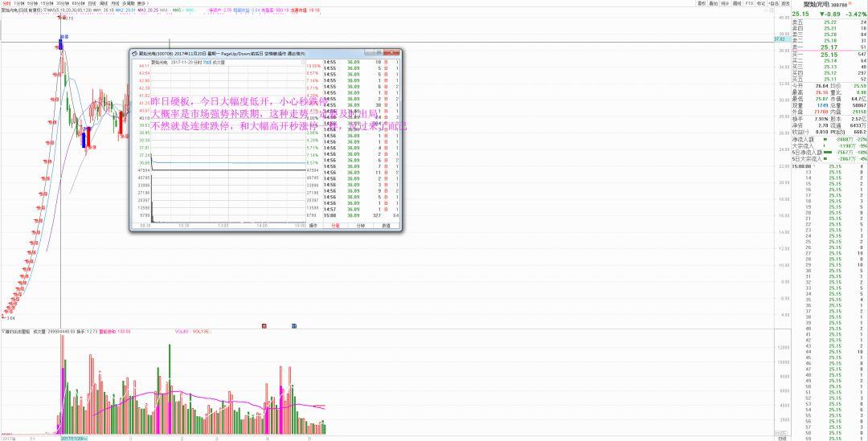Click small circle icon at chart top-right
This screenshot has height=441, width=868.
point(766,10)
